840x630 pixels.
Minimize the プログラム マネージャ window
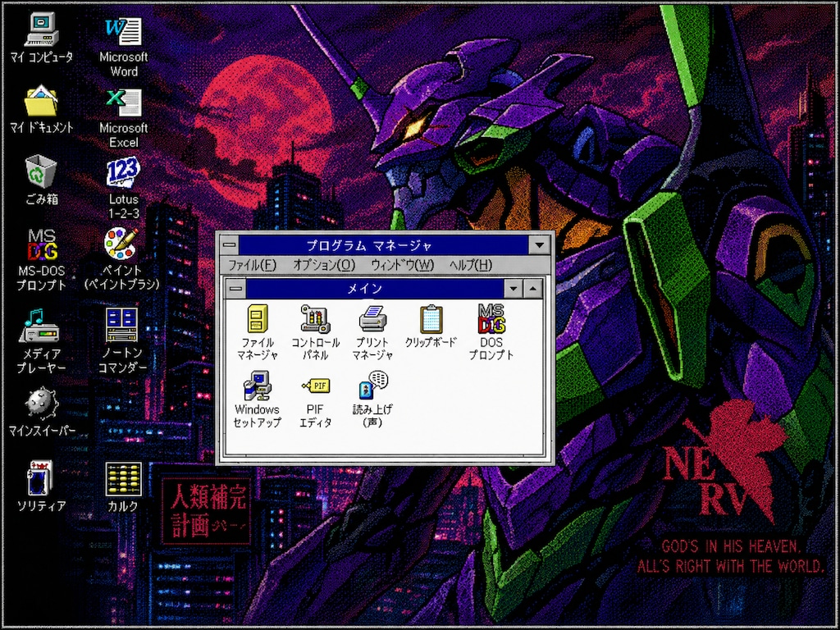(x=539, y=245)
